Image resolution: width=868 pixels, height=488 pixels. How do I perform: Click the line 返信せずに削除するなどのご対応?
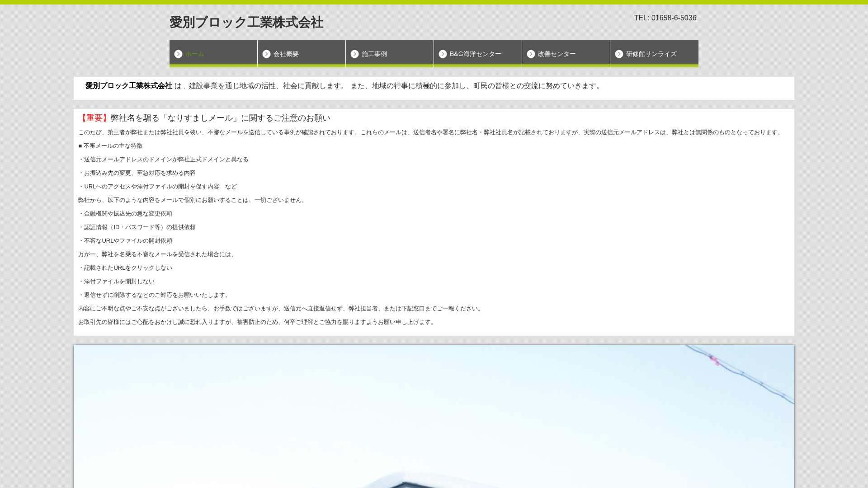tap(155, 295)
